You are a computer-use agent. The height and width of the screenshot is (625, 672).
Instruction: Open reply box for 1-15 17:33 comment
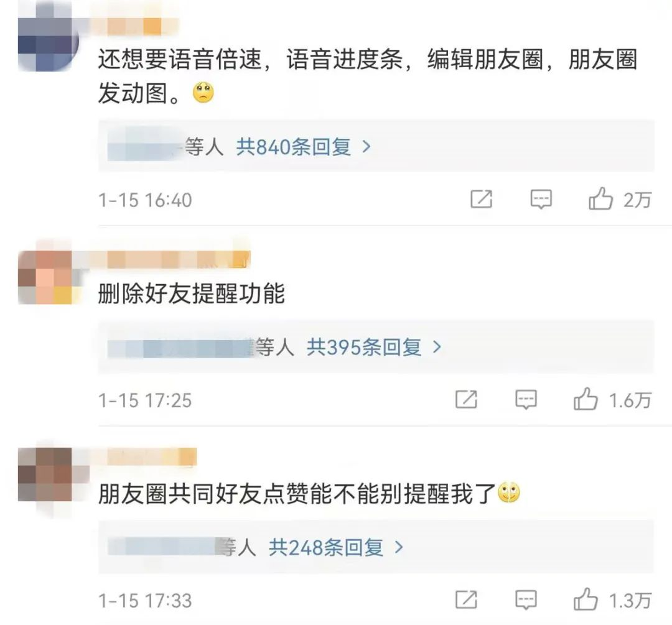tap(526, 600)
